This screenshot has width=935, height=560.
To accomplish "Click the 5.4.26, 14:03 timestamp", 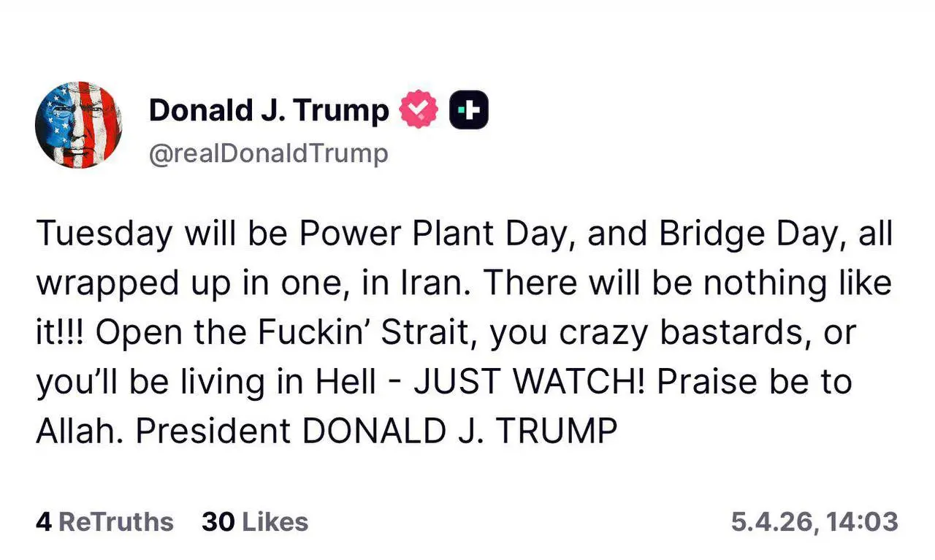I will tap(814, 522).
